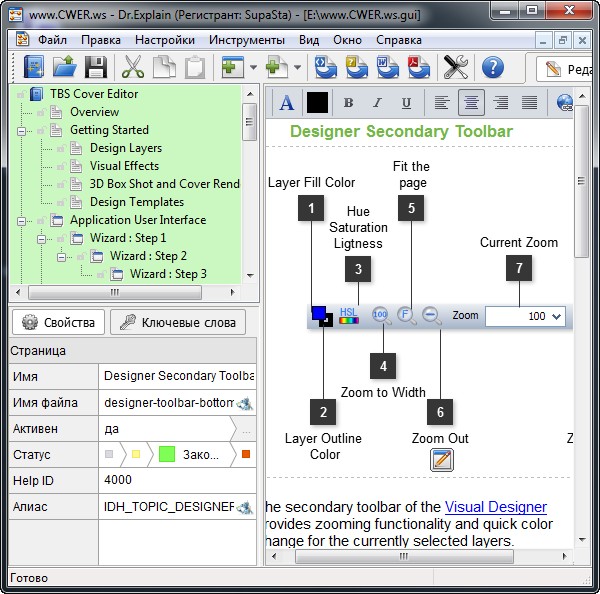Screen dimensions: 600x594
Task: Collapse the Application User Interface node
Action: (x=21, y=220)
